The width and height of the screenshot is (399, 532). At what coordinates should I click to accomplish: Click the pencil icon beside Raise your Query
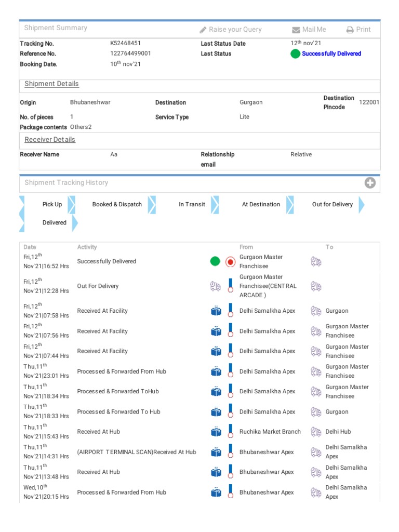point(203,30)
